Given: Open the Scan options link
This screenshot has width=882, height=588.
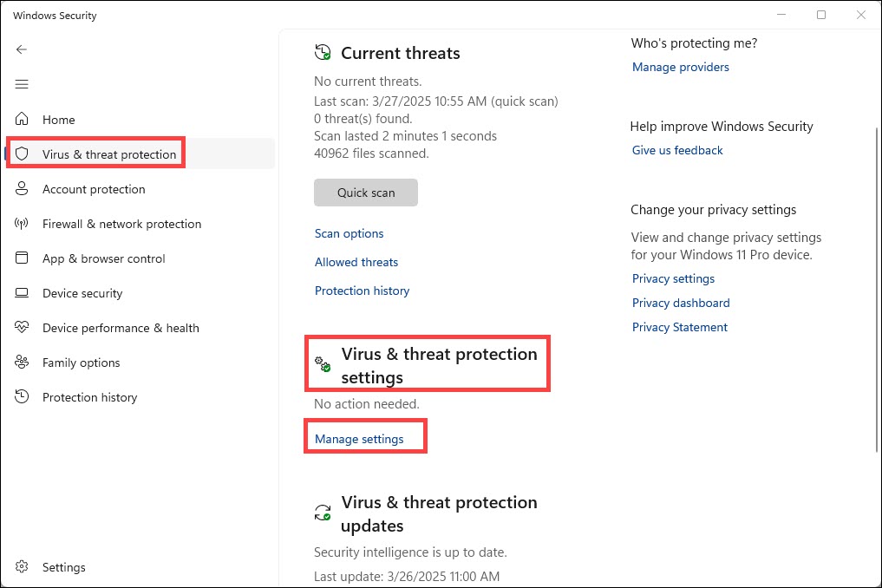Looking at the screenshot, I should pos(349,233).
